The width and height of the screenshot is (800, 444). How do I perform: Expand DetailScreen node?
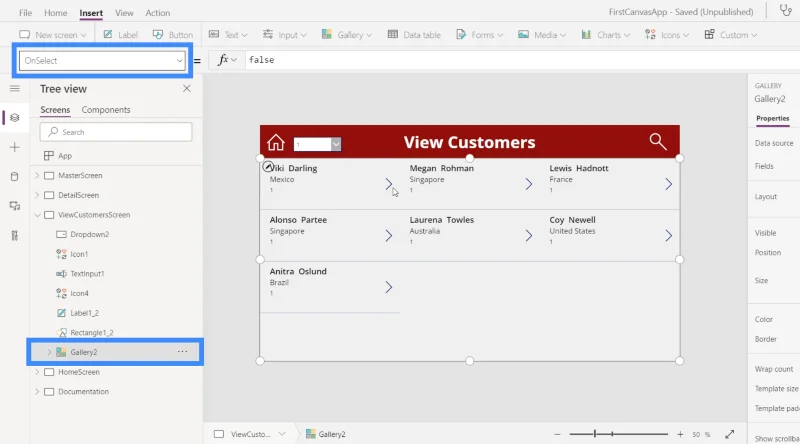[37, 195]
